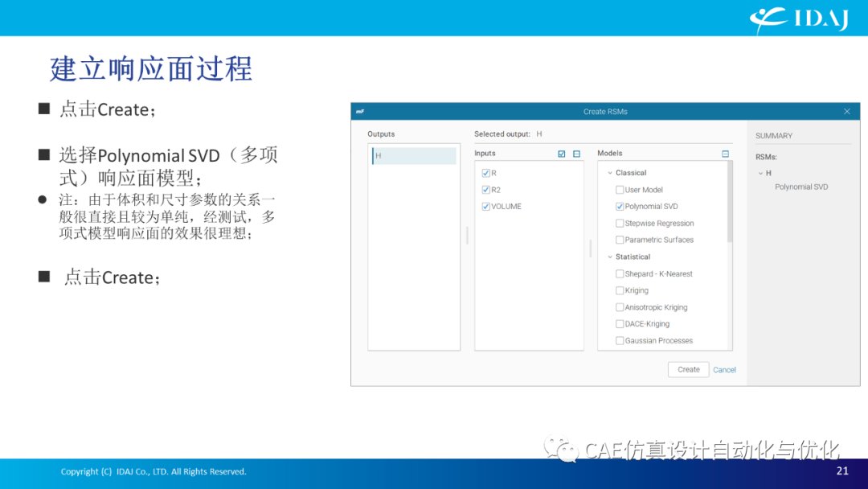Viewport: 868px width, 489px height.
Task: Check the Kriging model checkbox
Action: click(620, 290)
